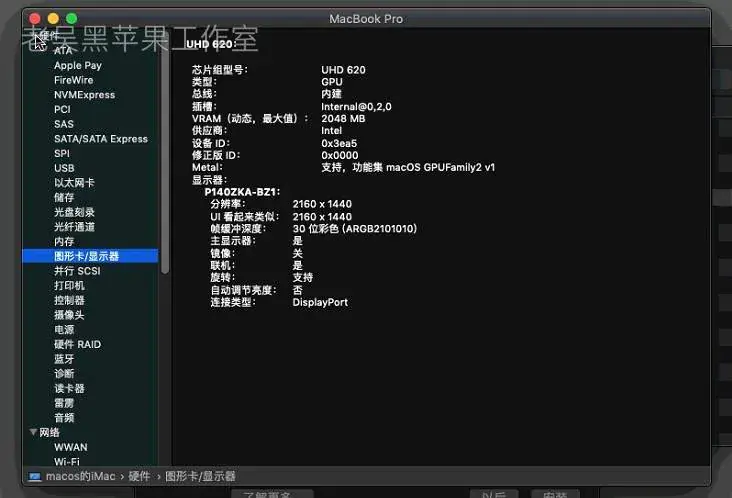This screenshot has height=498, width=732.
Task: Click the MacBook Pro window title
Action: pyautogui.click(x=366, y=19)
